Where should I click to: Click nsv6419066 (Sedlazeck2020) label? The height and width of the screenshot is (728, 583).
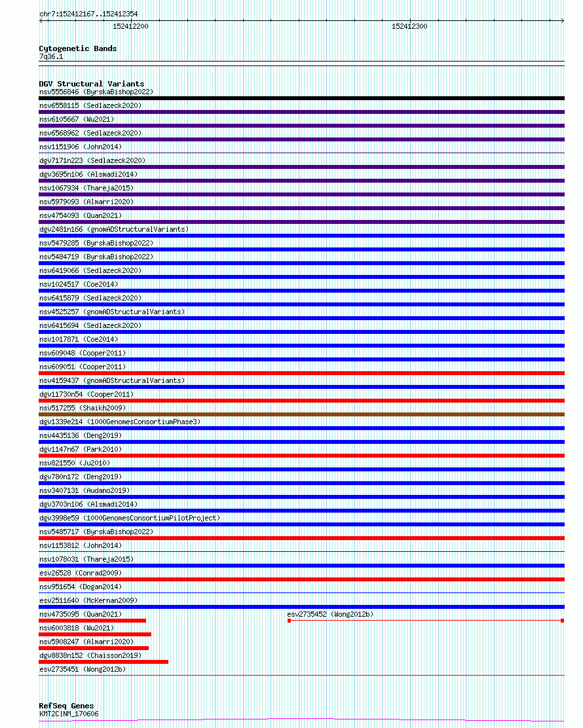[90, 270]
